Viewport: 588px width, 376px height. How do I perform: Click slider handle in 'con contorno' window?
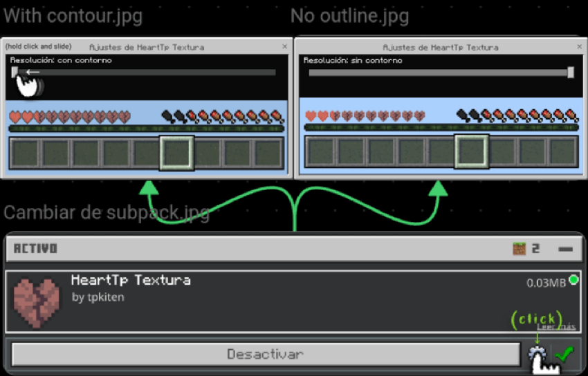tap(15, 72)
